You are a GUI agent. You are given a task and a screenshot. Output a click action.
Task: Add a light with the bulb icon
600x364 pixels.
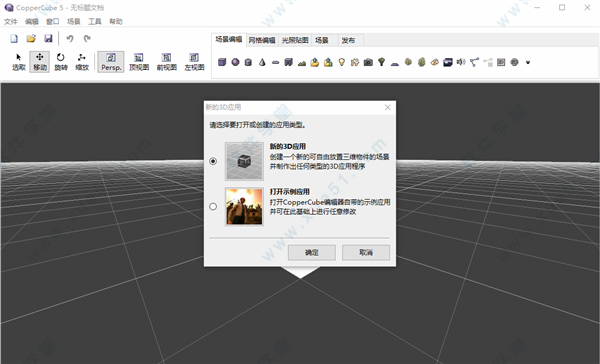coord(342,62)
